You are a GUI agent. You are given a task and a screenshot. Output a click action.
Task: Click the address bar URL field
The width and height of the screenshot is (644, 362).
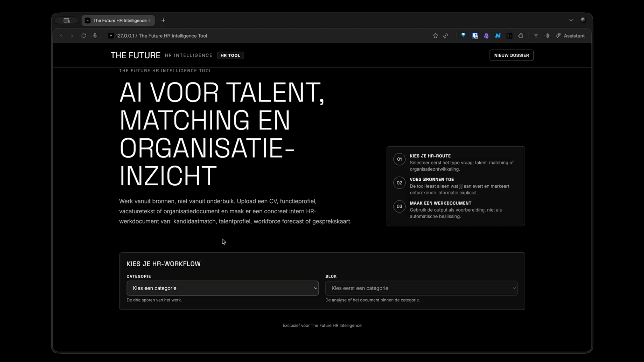pos(161,36)
